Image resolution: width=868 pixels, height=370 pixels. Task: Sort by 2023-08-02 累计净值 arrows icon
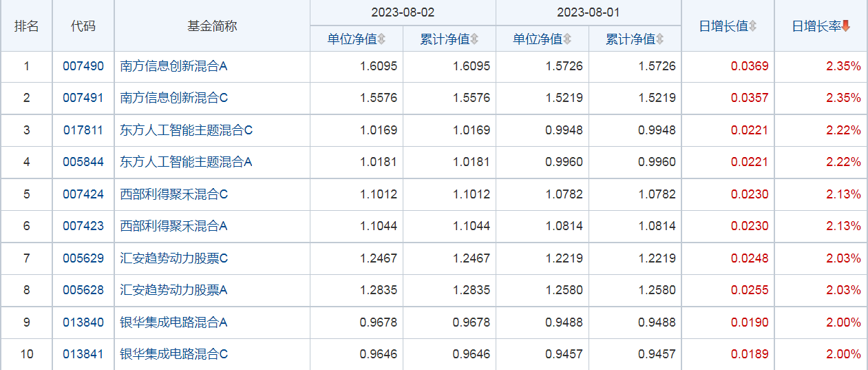[474, 39]
